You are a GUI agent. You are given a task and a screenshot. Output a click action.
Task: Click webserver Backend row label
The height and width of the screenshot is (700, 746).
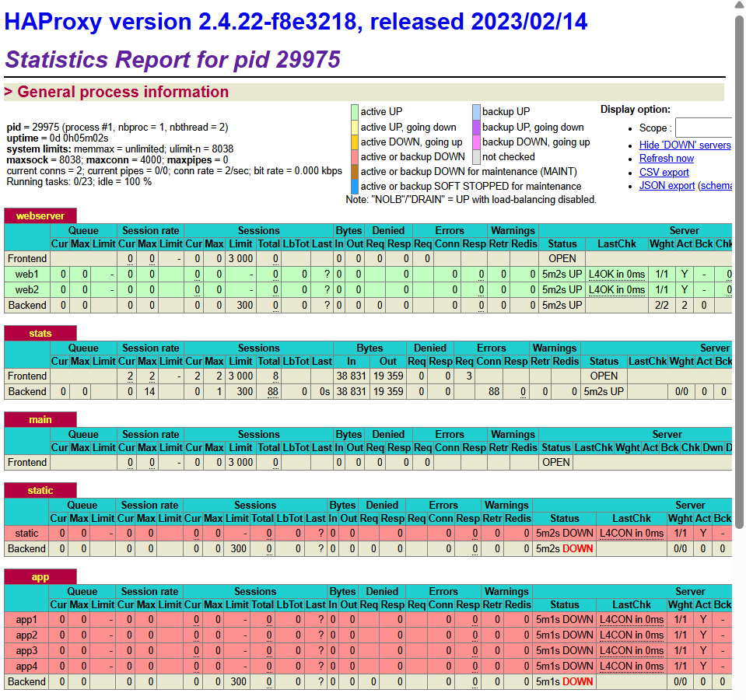point(27,306)
